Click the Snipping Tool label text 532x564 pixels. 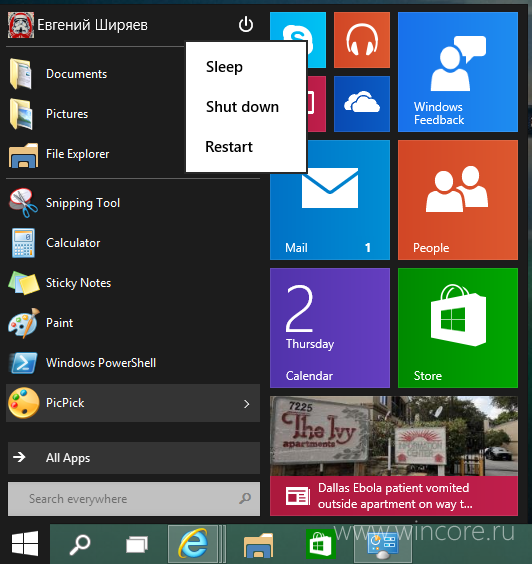[x=83, y=203]
